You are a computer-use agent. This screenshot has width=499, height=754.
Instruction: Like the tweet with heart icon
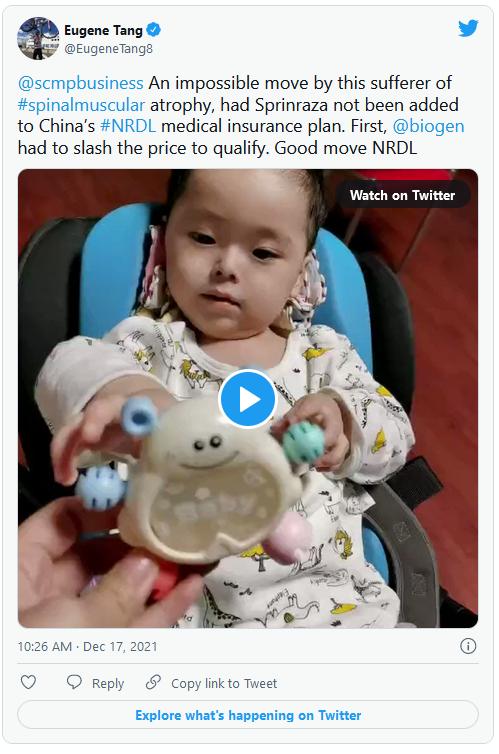[28, 682]
